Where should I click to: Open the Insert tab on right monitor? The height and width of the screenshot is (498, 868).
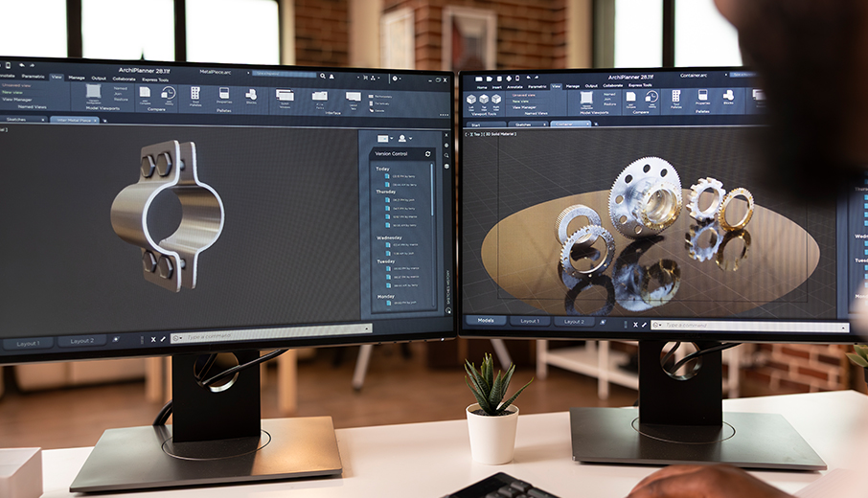click(x=496, y=87)
